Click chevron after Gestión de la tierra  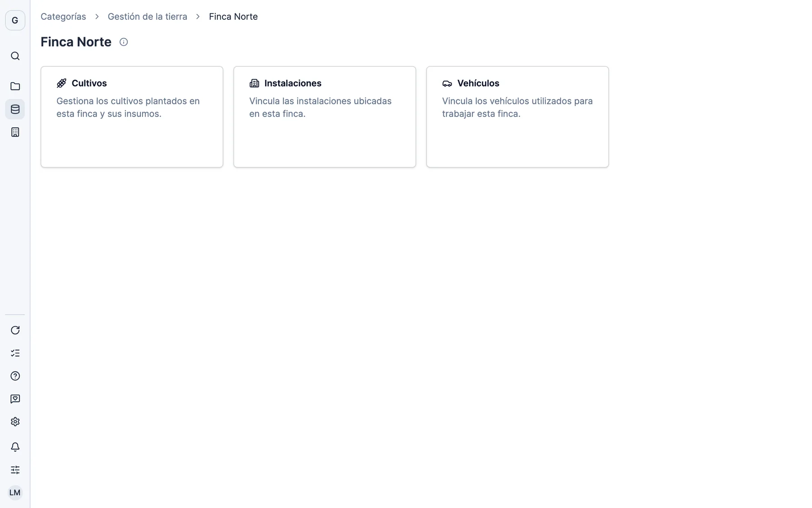click(x=198, y=17)
